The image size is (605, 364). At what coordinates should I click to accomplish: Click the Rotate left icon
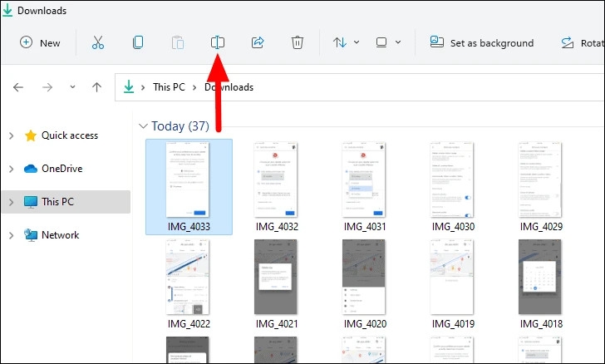pyautogui.click(x=567, y=42)
